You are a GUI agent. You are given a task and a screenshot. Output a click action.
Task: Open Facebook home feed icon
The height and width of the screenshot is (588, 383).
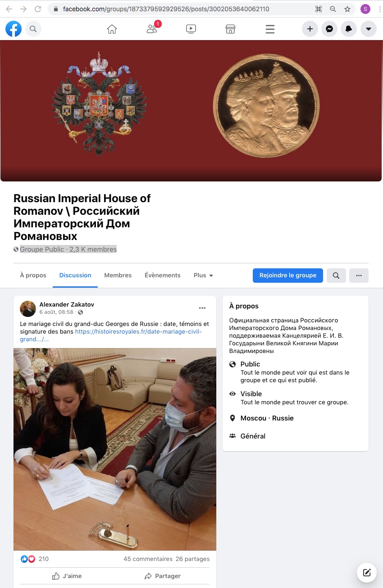(112, 29)
